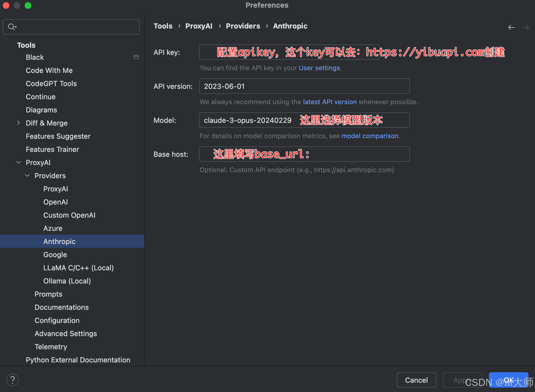Collapse the ProxyAI tree node
The width and height of the screenshot is (535, 392).
pos(18,163)
